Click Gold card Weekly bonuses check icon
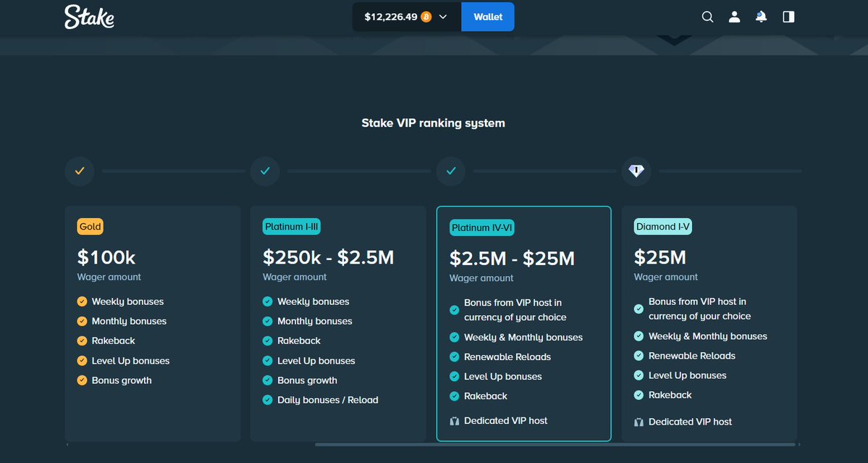The width and height of the screenshot is (868, 463). coord(82,302)
